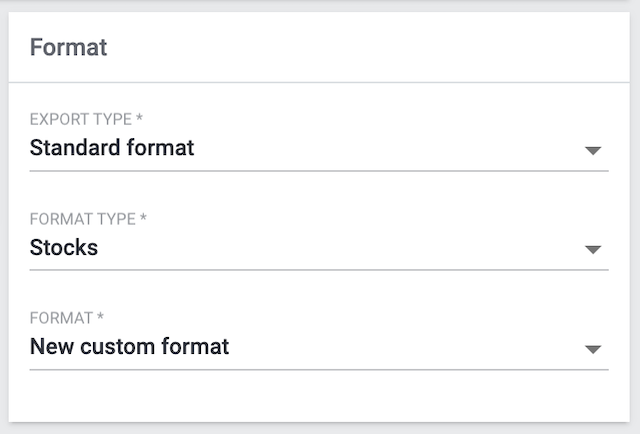Click the "New custom format" value text
Image resolution: width=640 pixels, height=434 pixels.
(x=129, y=348)
